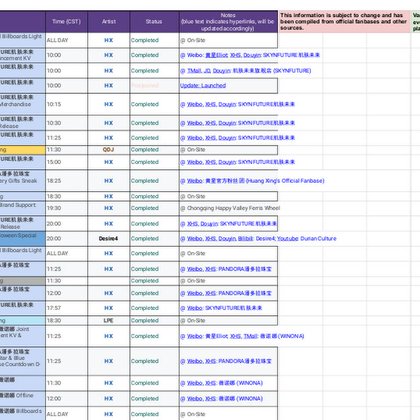Open the 'Update: Launched' link

coord(203,86)
